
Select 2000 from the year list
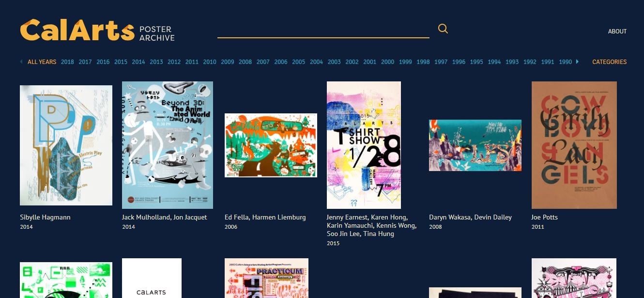click(387, 62)
